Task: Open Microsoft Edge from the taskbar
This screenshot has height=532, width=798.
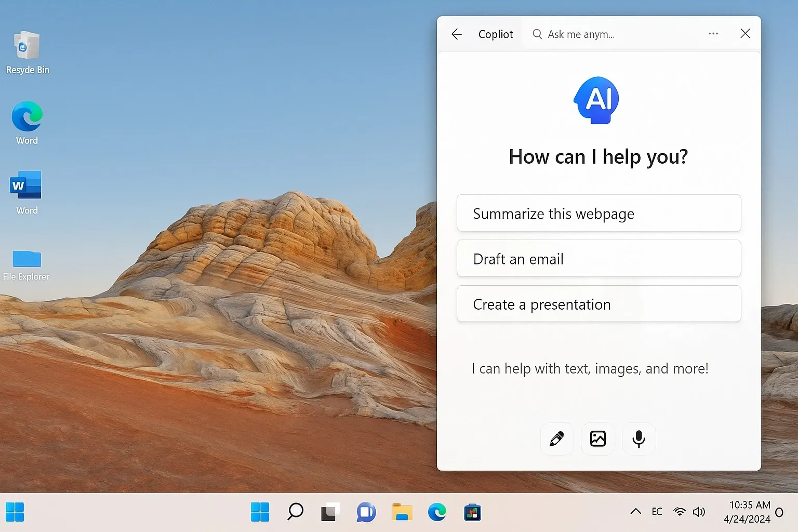Action: [x=437, y=512]
